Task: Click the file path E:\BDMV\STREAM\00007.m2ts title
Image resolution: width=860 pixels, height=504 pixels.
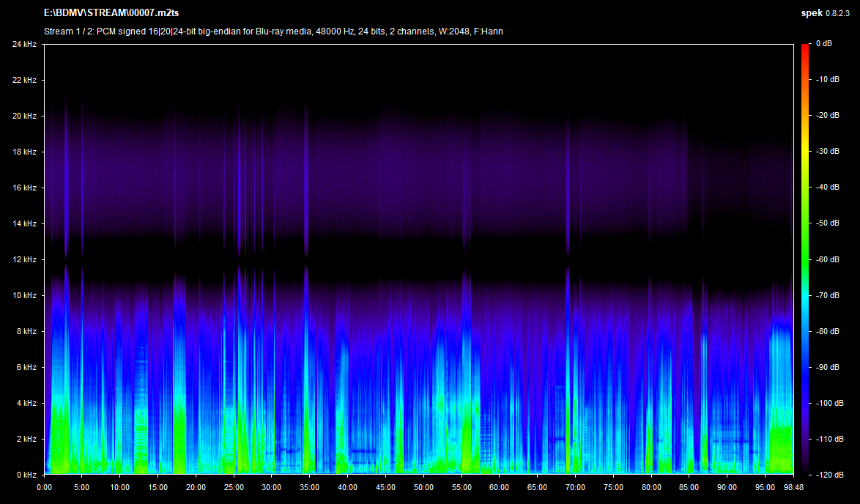Action: 111,14
